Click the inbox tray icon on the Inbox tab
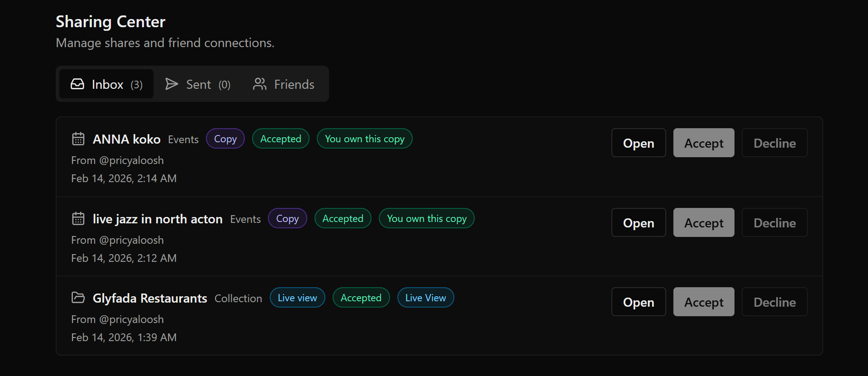This screenshot has height=376, width=868. click(77, 84)
